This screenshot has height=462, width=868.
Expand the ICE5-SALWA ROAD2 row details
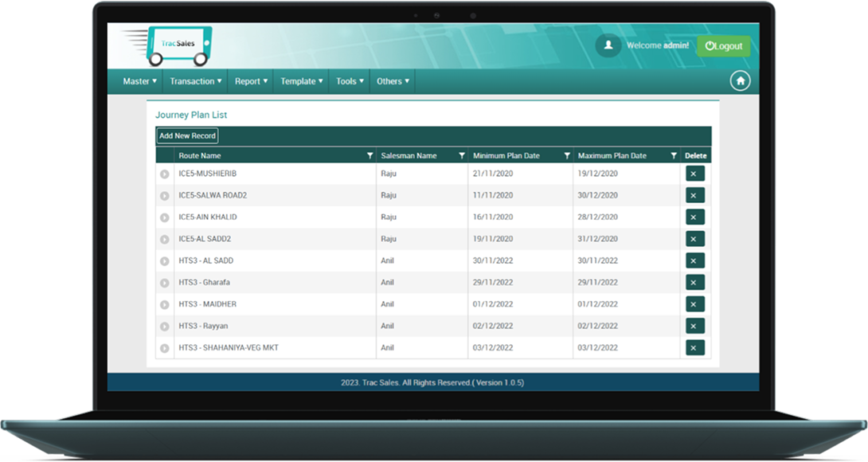(165, 196)
